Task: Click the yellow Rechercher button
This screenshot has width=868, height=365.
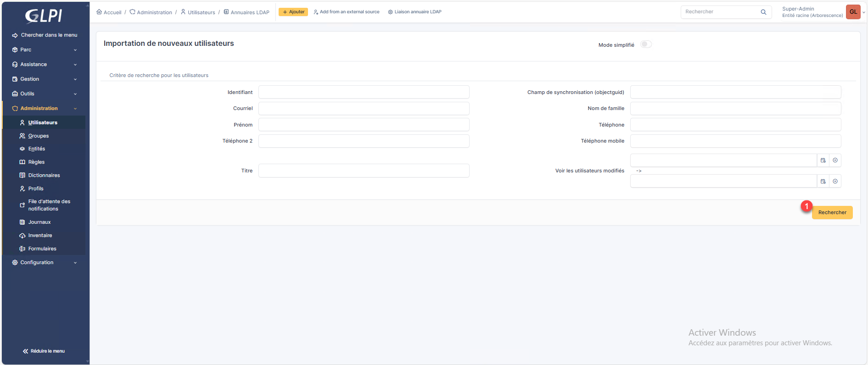Action: 832,212
